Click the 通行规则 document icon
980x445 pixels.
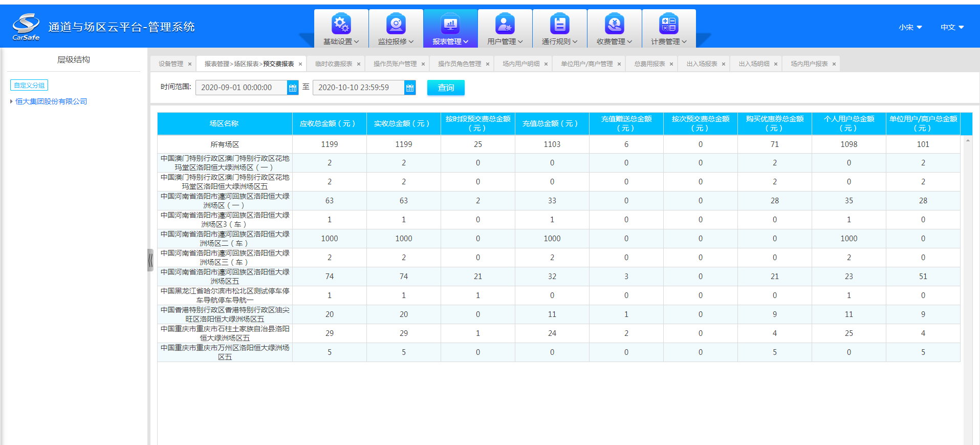[559, 24]
